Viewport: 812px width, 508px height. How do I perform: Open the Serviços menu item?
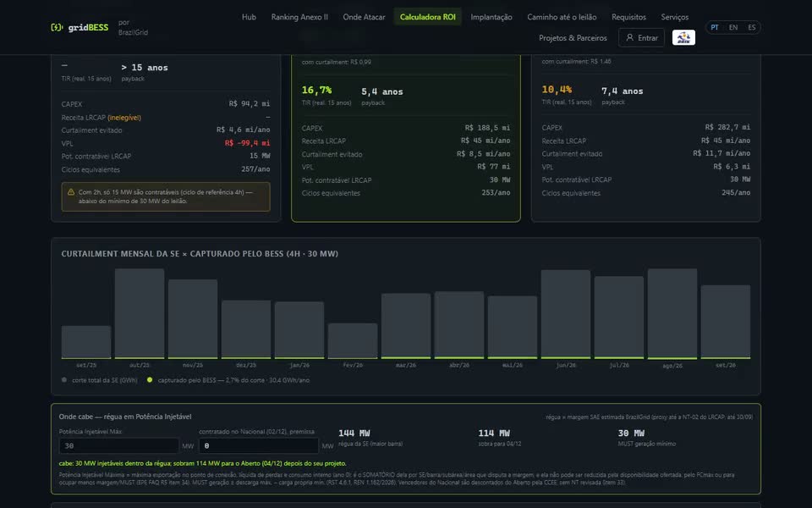click(675, 17)
